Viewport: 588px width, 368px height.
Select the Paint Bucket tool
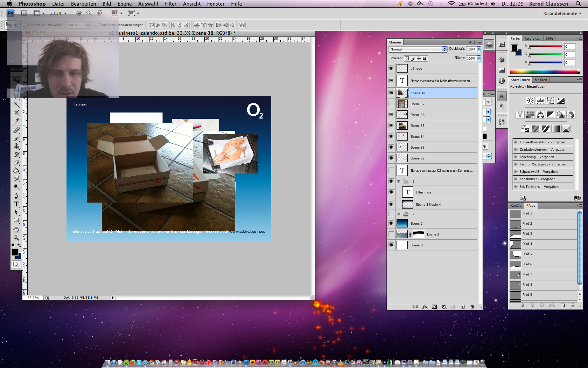(16, 171)
